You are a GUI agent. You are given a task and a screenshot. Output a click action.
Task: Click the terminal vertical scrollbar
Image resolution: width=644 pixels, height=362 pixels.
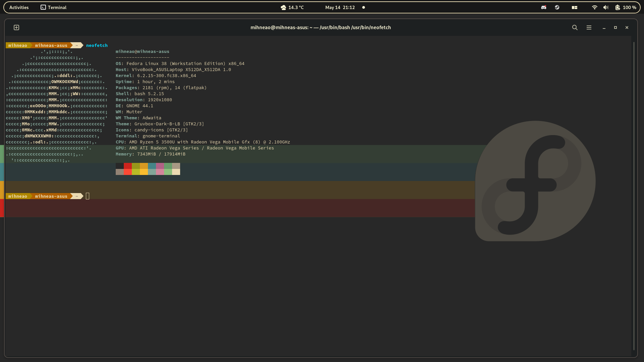point(634,196)
